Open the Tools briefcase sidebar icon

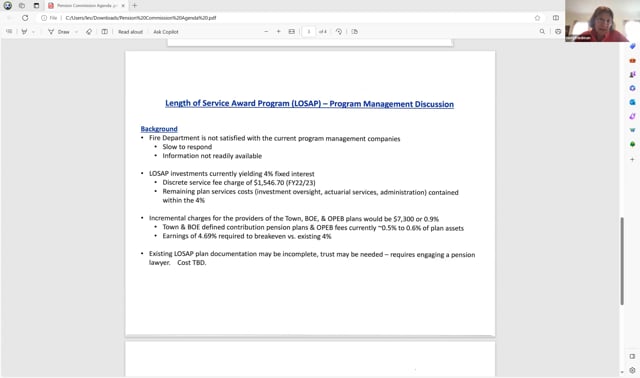[x=632, y=60]
